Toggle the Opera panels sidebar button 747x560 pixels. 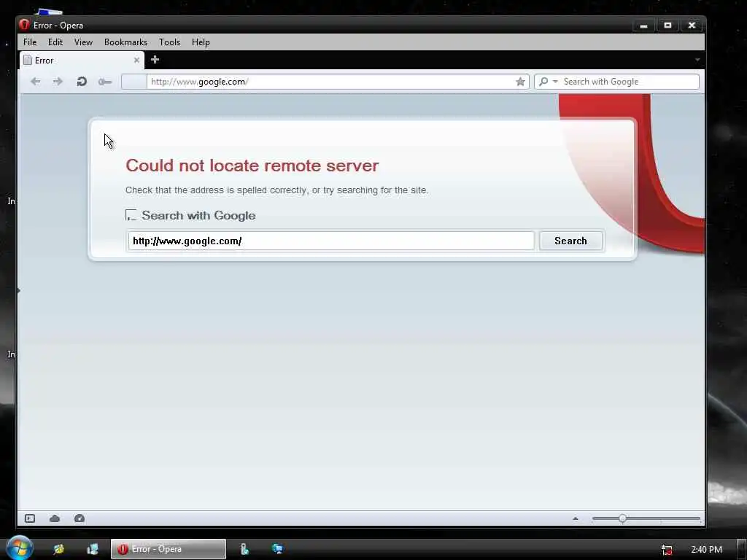coord(30,518)
